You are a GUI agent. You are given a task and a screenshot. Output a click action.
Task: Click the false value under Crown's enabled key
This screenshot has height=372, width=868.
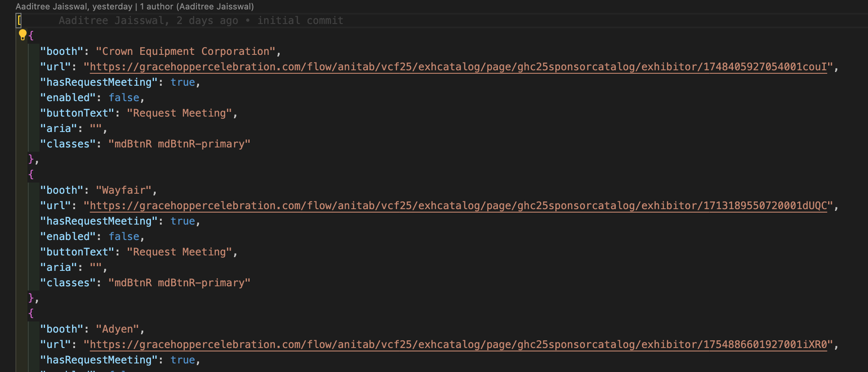pos(124,98)
